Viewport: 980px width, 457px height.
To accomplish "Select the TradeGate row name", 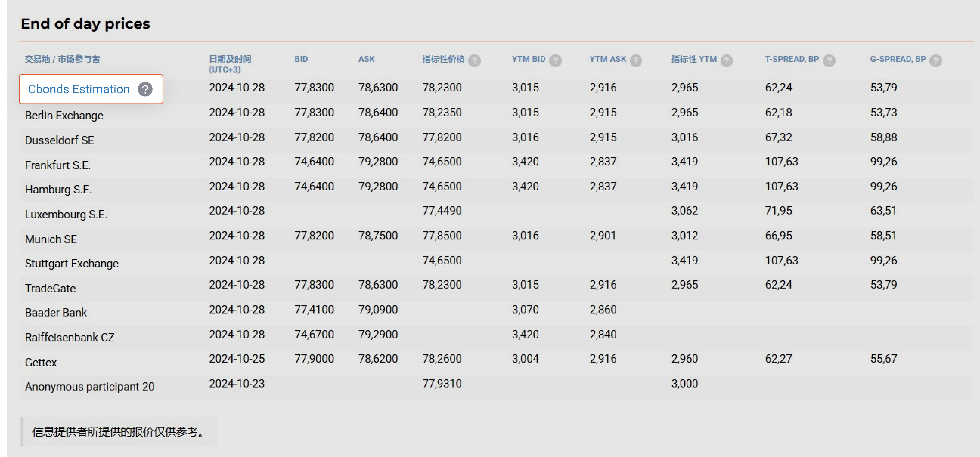I will click(x=50, y=289).
